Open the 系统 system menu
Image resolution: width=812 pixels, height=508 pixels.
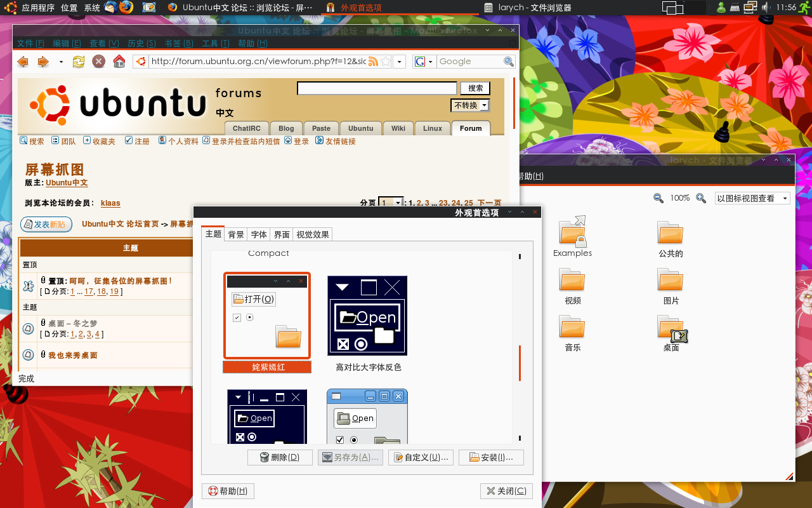(x=92, y=8)
